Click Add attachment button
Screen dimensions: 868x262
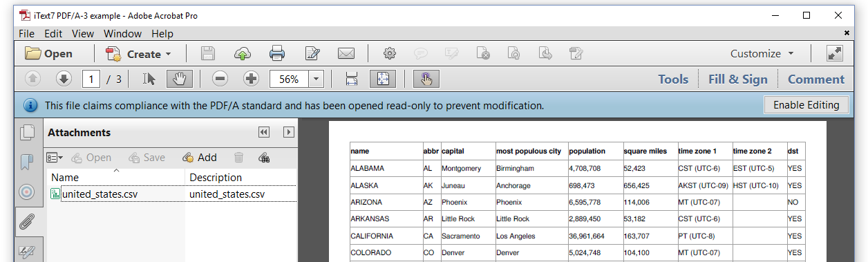coord(200,158)
